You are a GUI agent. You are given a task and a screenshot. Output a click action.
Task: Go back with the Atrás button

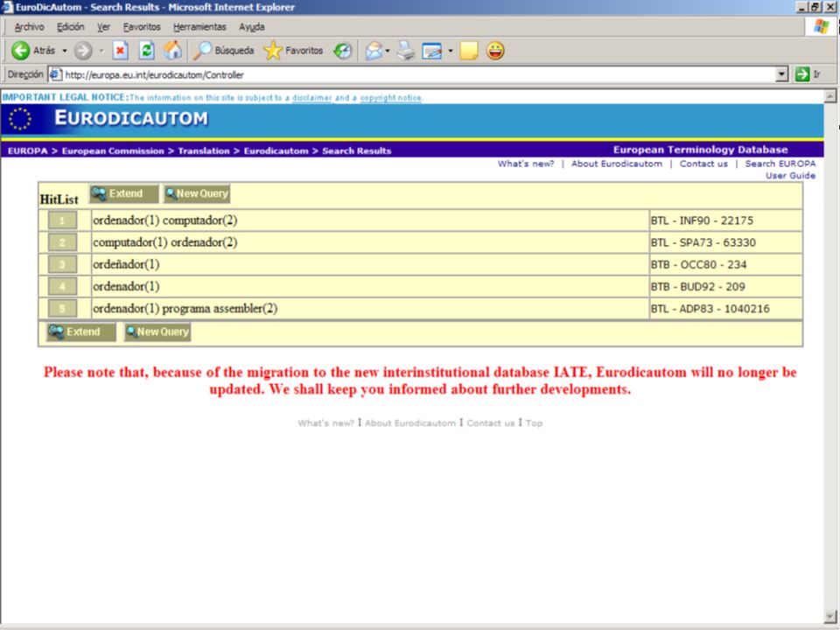point(33,51)
